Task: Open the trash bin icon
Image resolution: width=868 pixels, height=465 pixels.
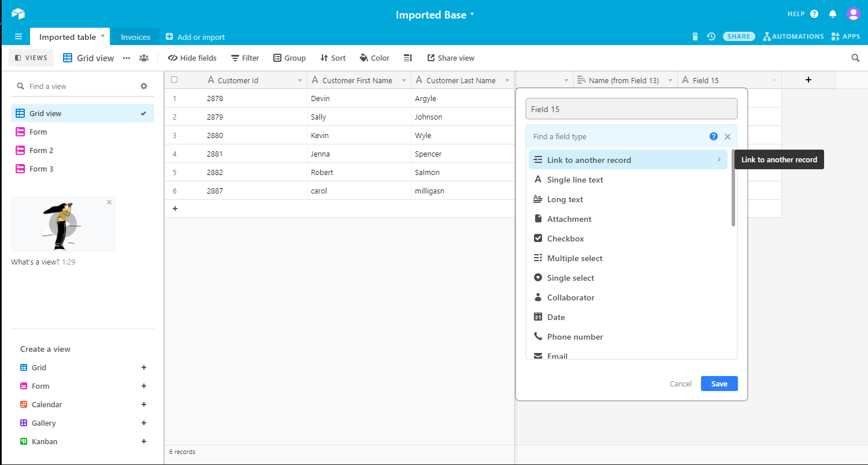Action: [x=695, y=36]
